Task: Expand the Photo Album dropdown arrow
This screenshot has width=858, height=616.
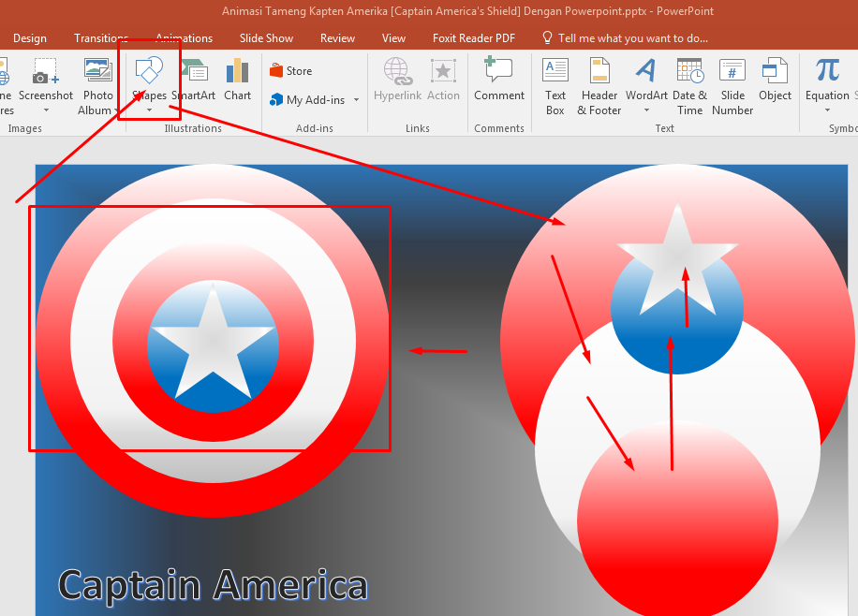Action: point(116,110)
